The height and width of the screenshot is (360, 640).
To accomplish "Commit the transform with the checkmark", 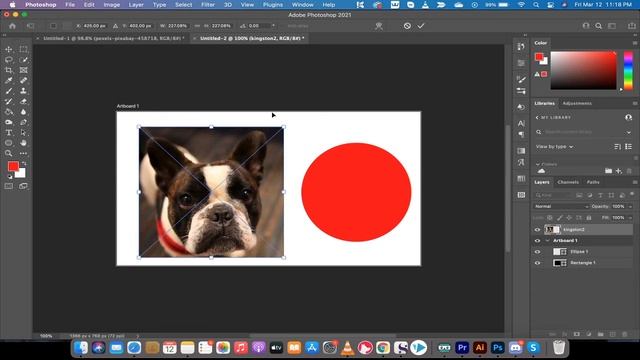I will click(421, 26).
